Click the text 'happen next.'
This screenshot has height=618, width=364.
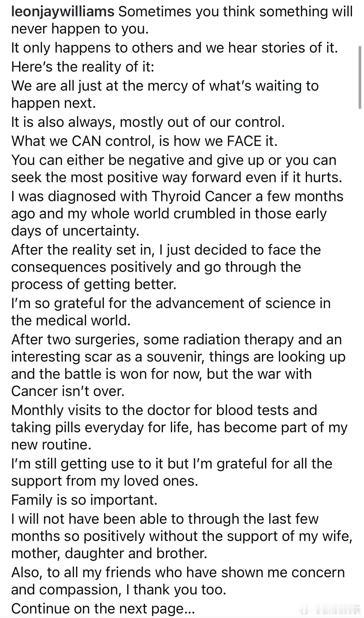(53, 103)
